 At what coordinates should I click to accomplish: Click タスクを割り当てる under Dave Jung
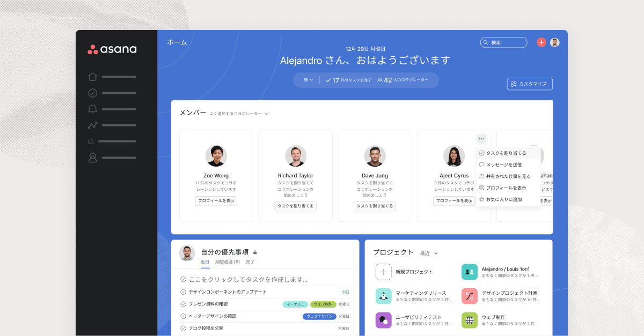click(375, 206)
